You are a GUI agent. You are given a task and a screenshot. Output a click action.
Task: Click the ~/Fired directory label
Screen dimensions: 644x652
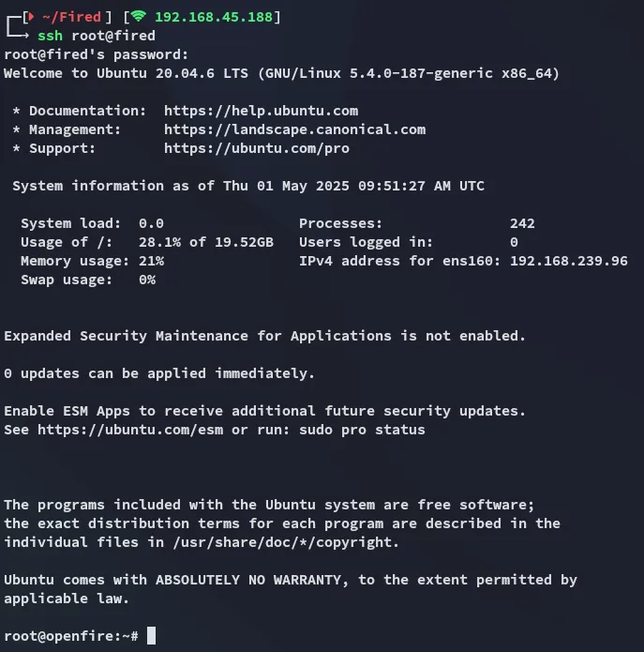[71, 17]
